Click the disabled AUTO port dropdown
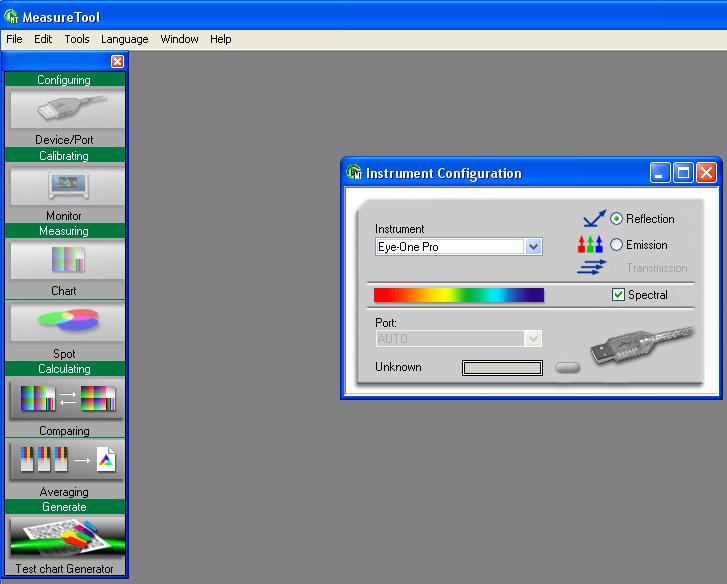This screenshot has width=727, height=584. (x=459, y=338)
